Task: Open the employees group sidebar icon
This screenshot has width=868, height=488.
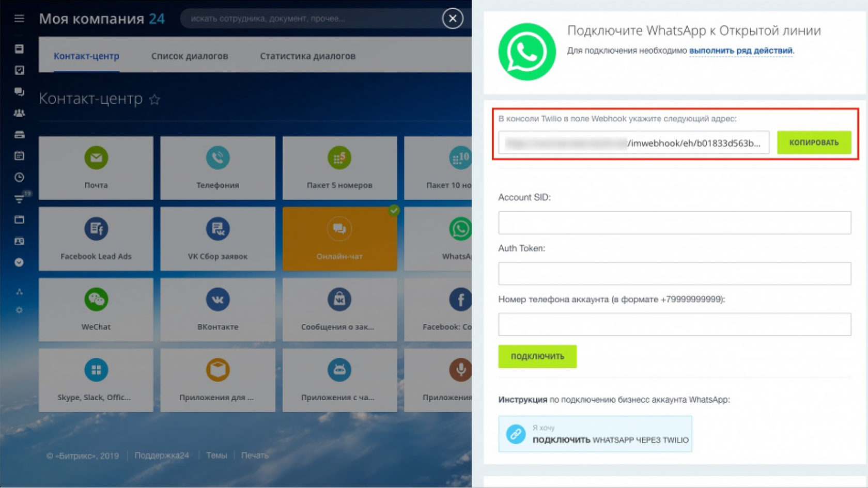Action: click(x=19, y=113)
